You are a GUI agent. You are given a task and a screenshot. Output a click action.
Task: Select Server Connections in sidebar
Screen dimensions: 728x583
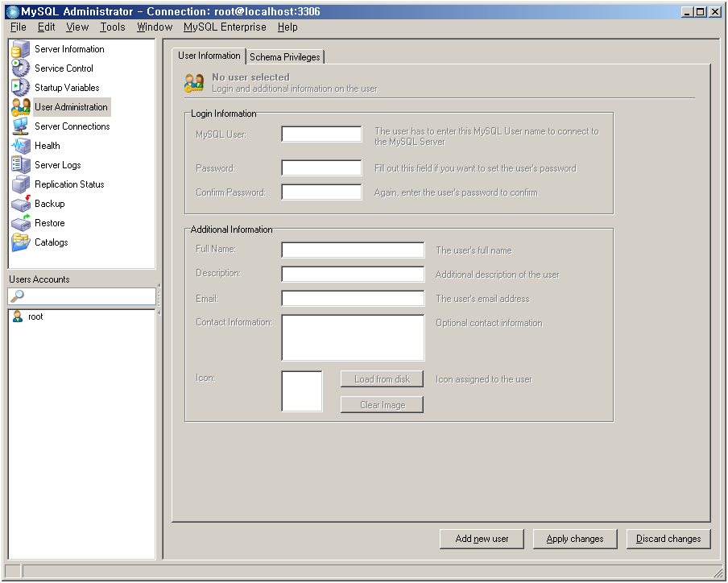pos(72,126)
